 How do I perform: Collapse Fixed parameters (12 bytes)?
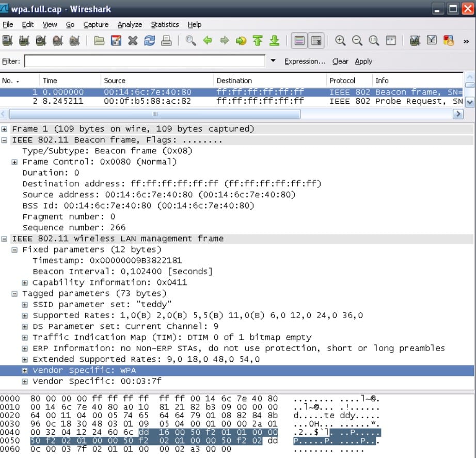[x=14, y=249]
